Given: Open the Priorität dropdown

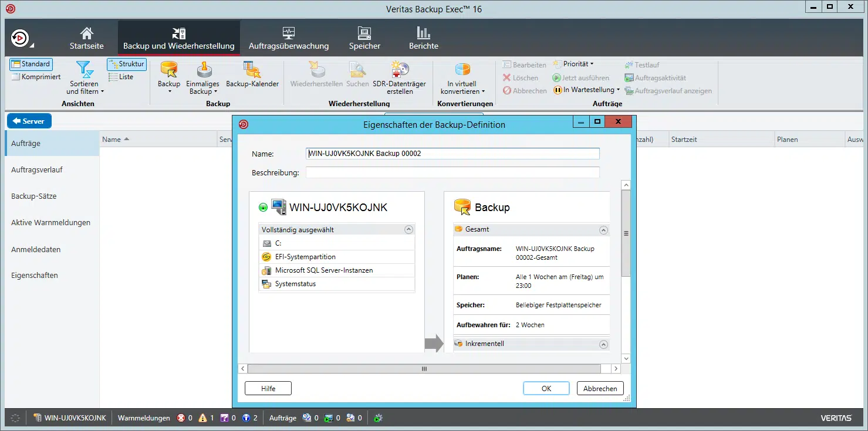Looking at the screenshot, I should tap(573, 64).
